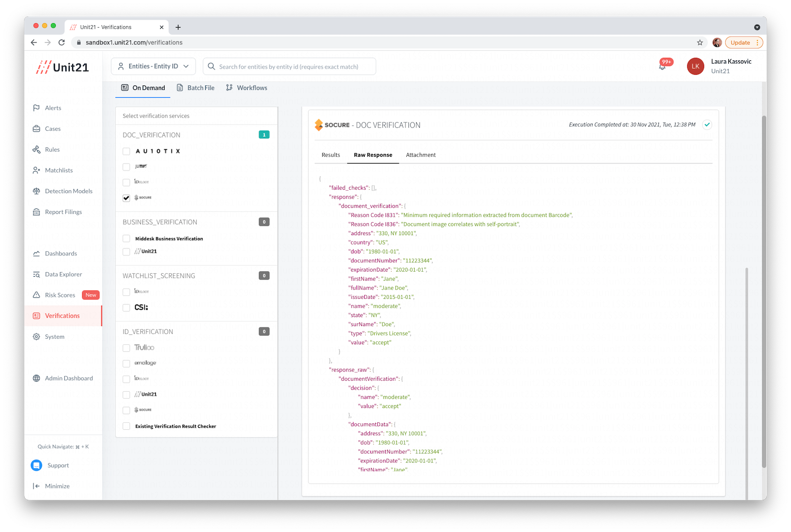Collapse the decision JSON node

(378, 388)
